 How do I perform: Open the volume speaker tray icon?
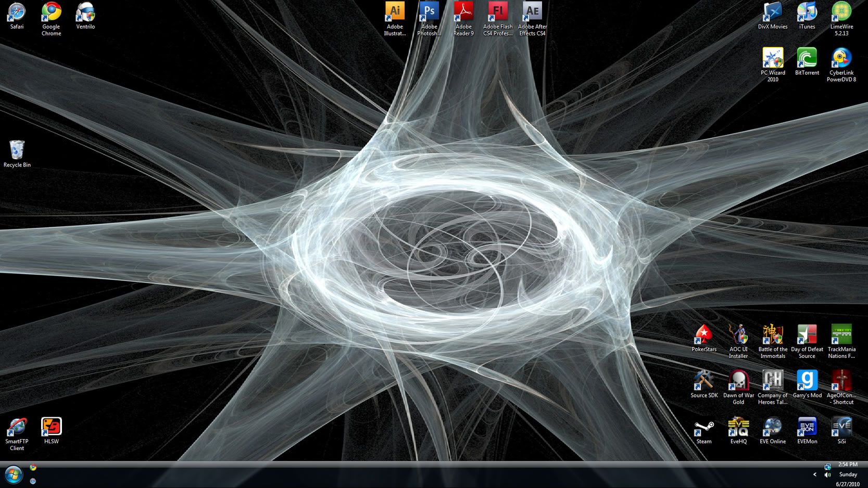click(x=827, y=474)
